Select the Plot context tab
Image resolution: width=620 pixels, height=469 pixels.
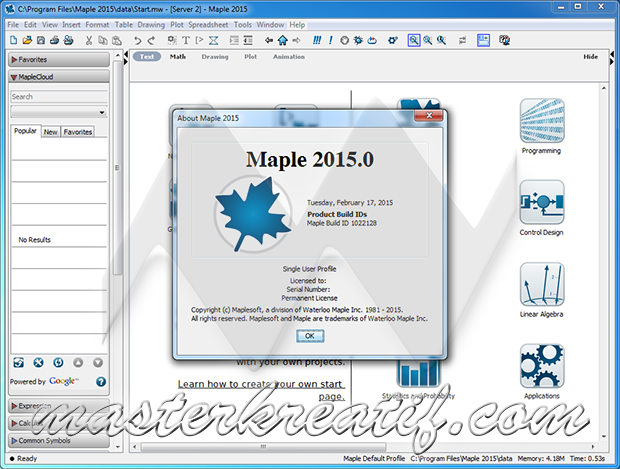[250, 57]
